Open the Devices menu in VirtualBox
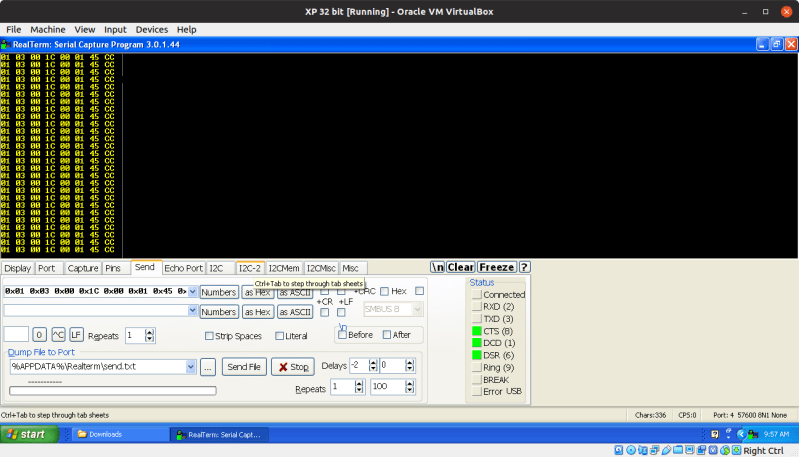 click(151, 30)
